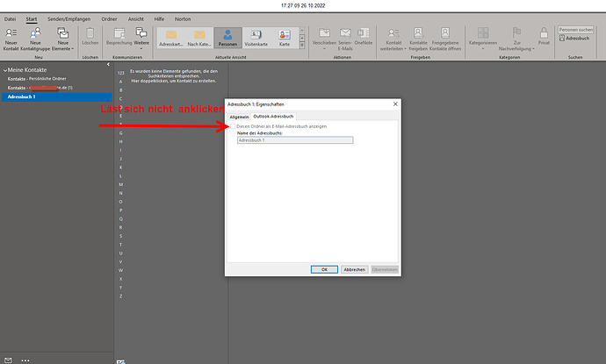606x364 pixels.
Task: Expand the Aktuelle Ansicht view gallery
Action: coord(302,45)
